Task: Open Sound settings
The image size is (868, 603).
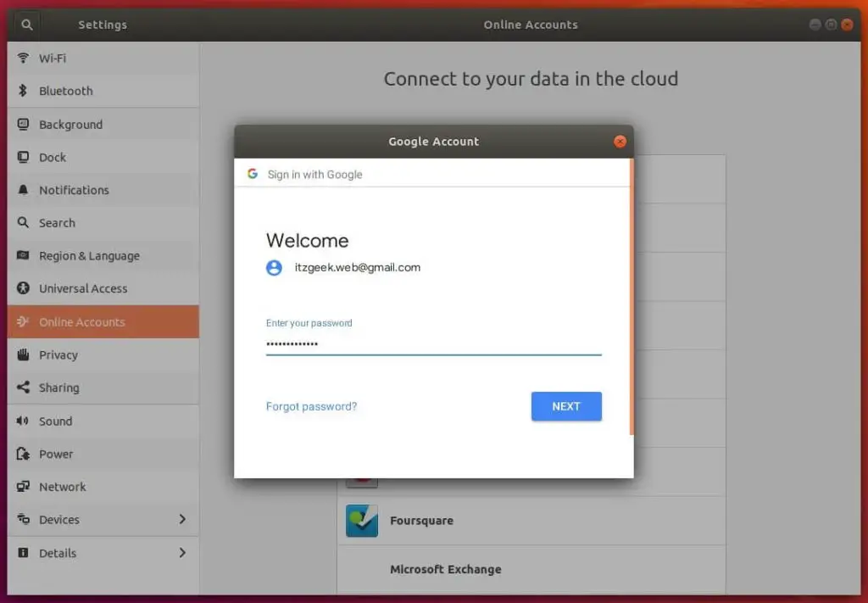Action: (103, 422)
